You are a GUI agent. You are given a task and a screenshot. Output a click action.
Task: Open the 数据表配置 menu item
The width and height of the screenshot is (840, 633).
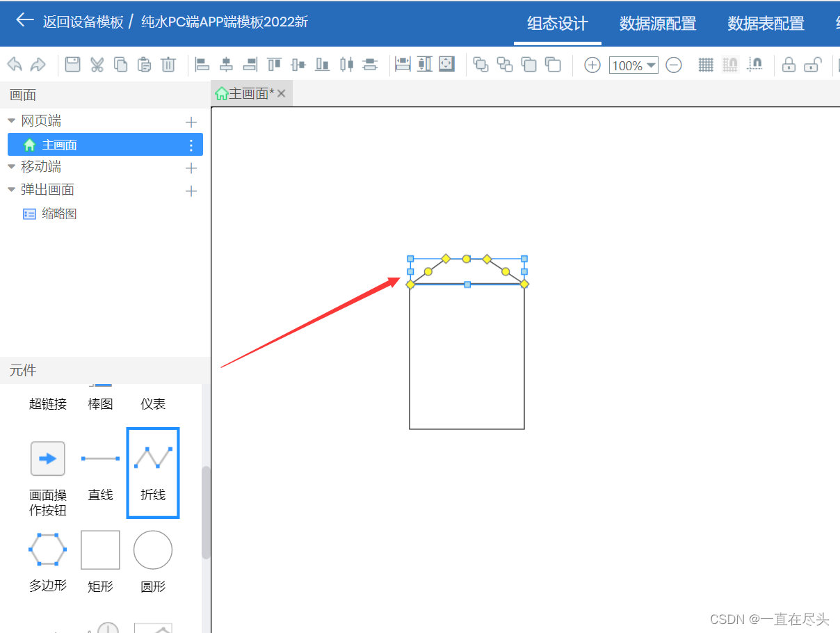click(765, 23)
